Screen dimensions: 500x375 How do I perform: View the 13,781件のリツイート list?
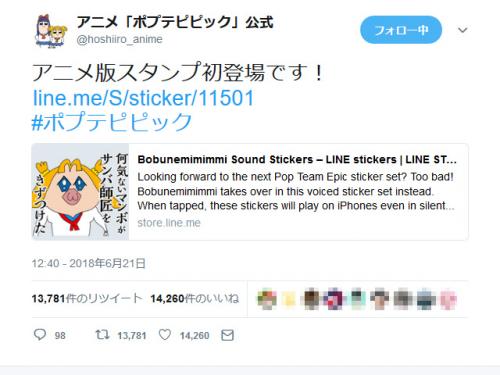(x=87, y=298)
